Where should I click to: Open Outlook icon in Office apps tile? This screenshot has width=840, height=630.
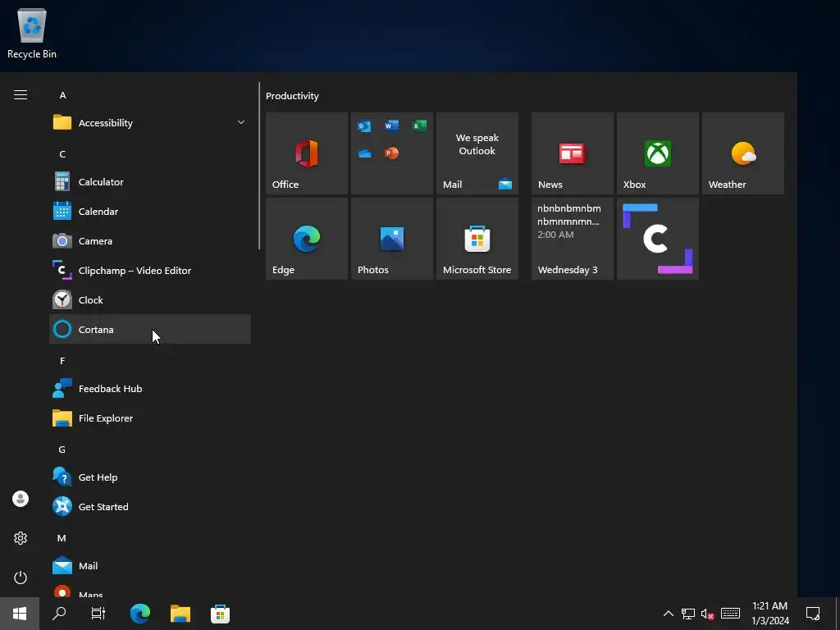click(364, 126)
